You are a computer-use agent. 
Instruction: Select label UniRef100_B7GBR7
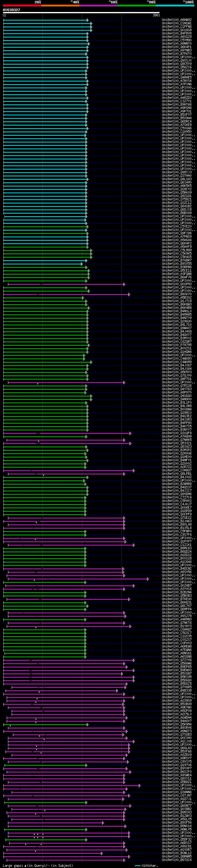pos(177,260)
